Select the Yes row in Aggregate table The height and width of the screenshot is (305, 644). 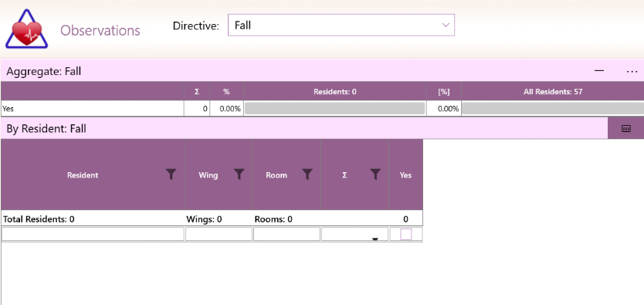coord(322,109)
